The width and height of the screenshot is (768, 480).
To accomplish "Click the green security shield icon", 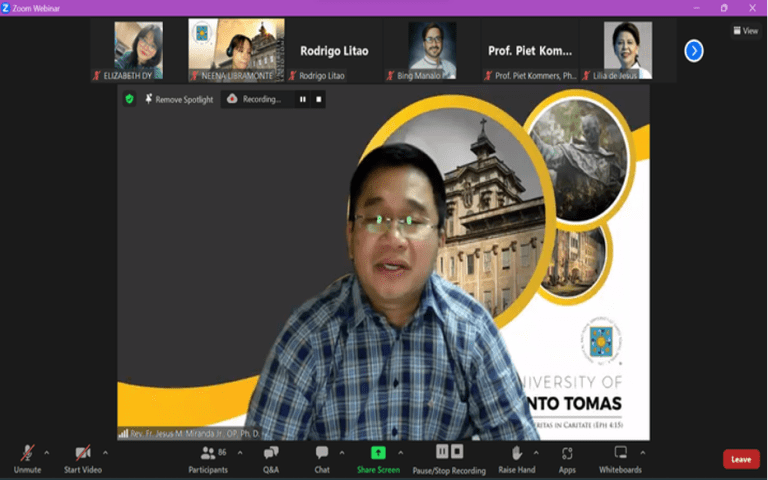I will 129,99.
